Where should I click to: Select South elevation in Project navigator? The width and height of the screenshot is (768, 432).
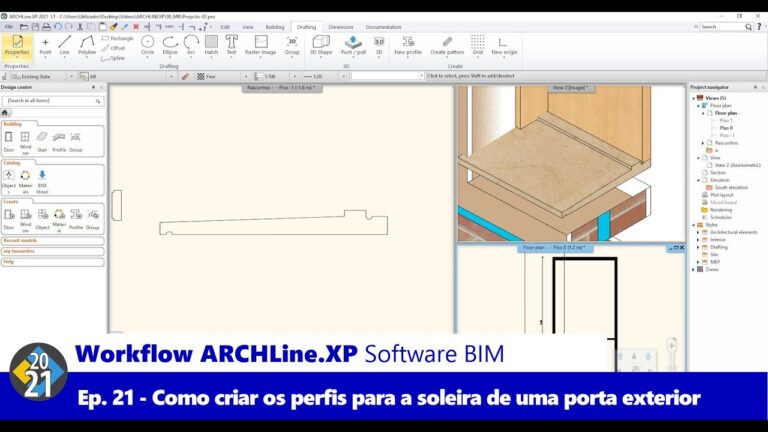tap(731, 188)
